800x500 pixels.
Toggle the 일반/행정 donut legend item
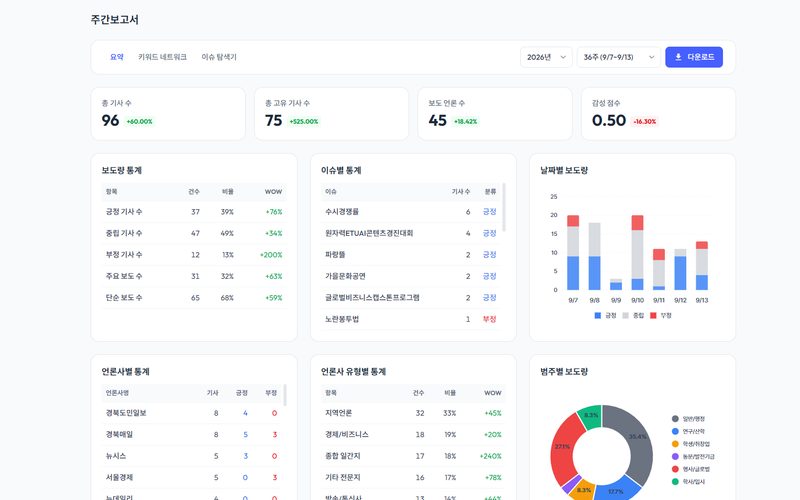click(688, 419)
